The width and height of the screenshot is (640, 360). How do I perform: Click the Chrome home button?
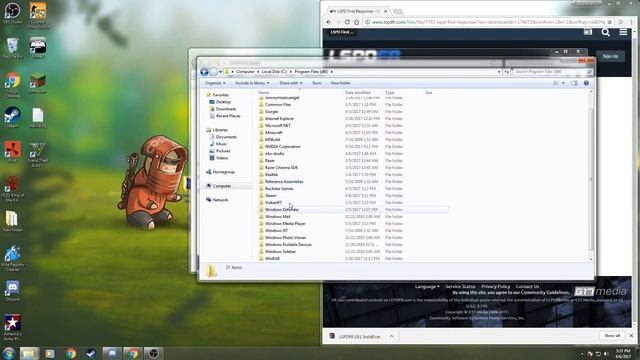pos(356,22)
